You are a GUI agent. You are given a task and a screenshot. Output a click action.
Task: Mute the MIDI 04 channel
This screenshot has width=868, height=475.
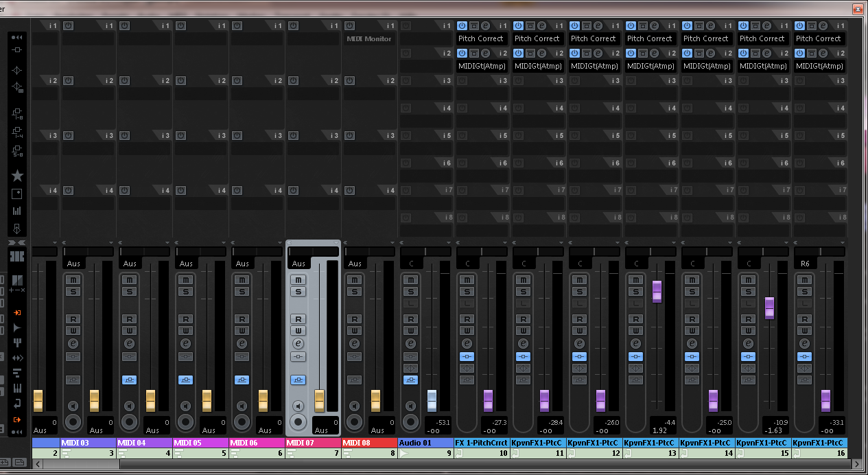(130, 280)
